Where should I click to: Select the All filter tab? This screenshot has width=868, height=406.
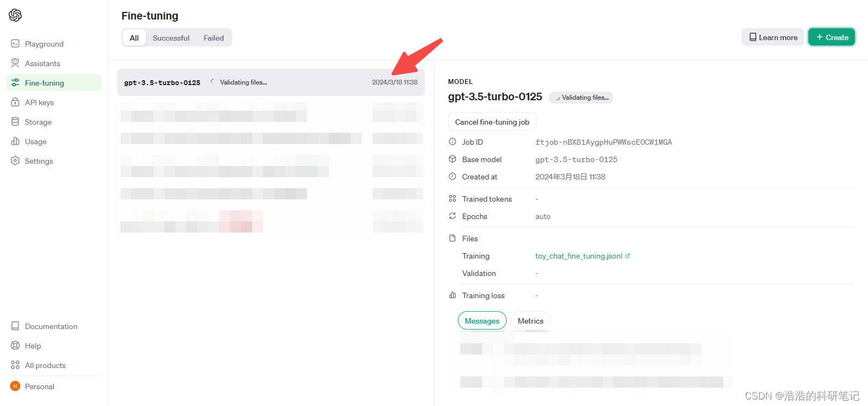coord(134,37)
